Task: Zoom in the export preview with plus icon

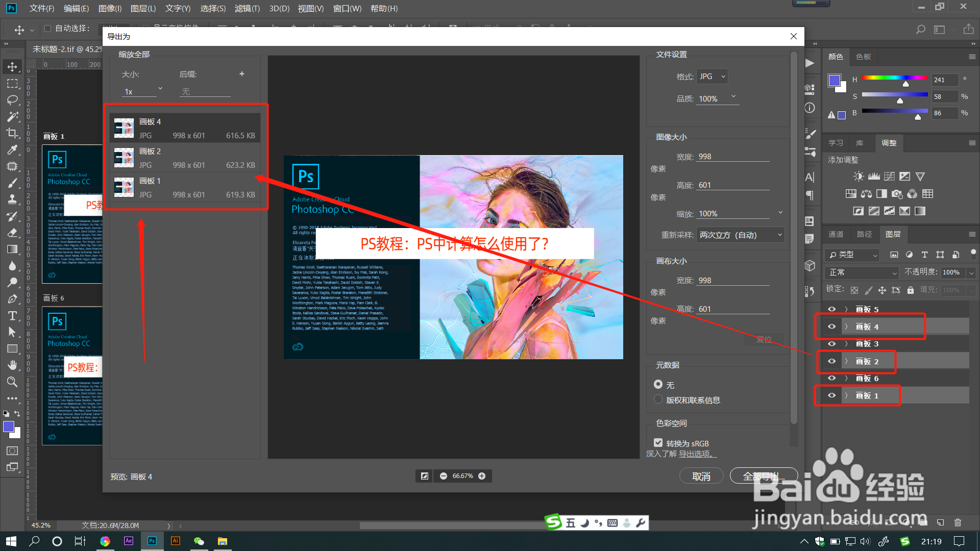Action: click(482, 476)
